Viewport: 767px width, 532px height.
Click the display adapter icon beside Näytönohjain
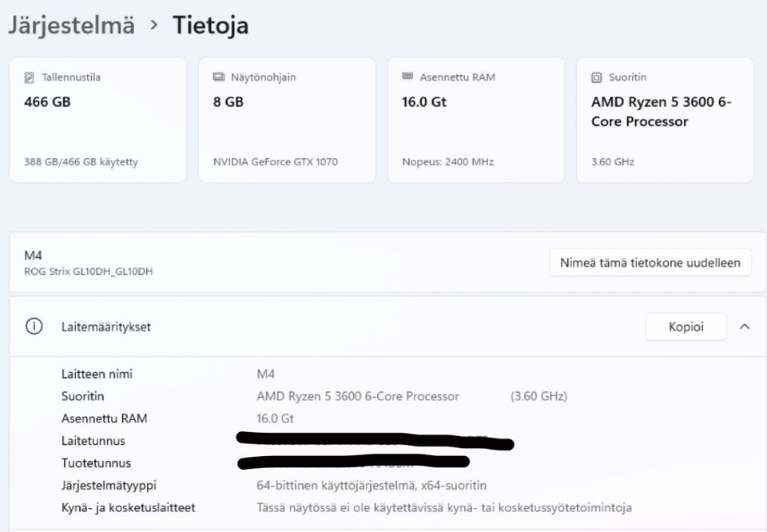(218, 77)
